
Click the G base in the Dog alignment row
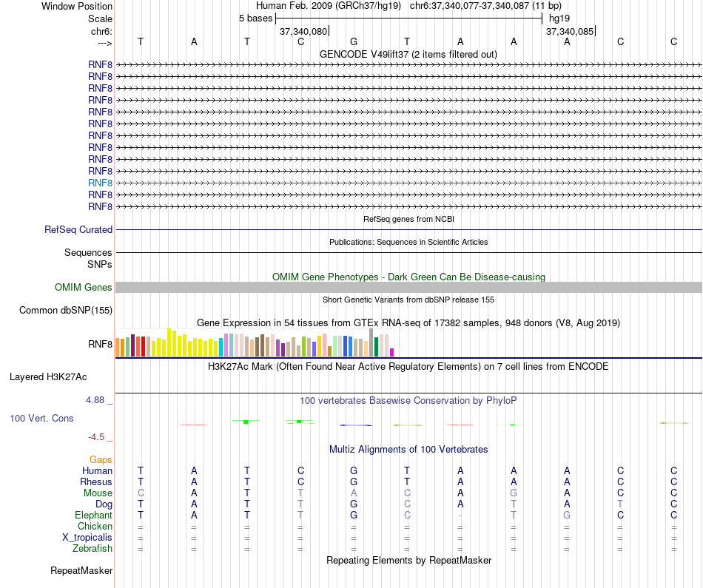click(354, 504)
